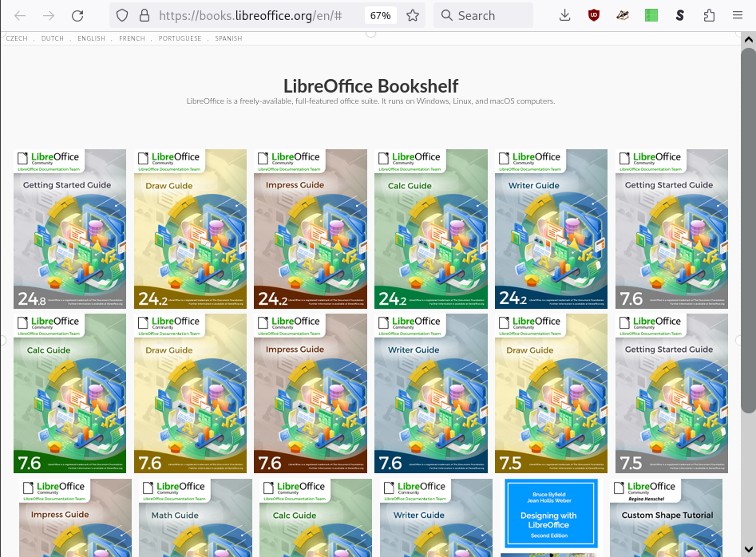Go forward one page in history
Screen dimensions: 756x557
click(x=49, y=16)
